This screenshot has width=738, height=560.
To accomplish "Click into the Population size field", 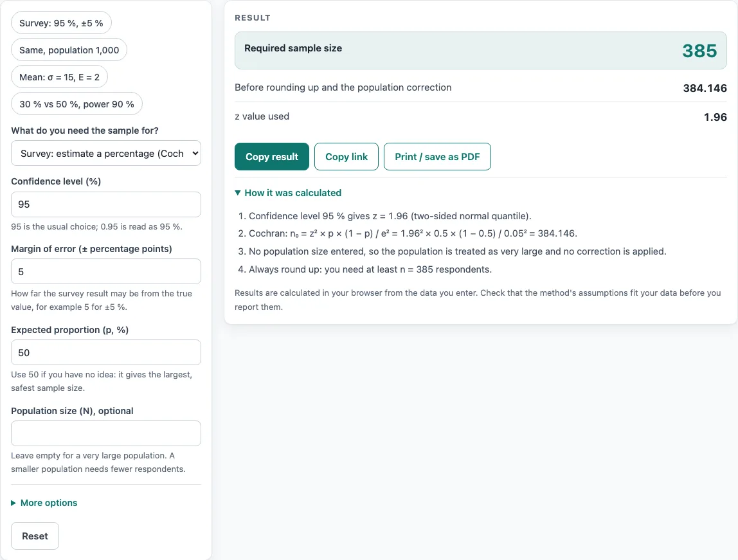I will (106, 433).
